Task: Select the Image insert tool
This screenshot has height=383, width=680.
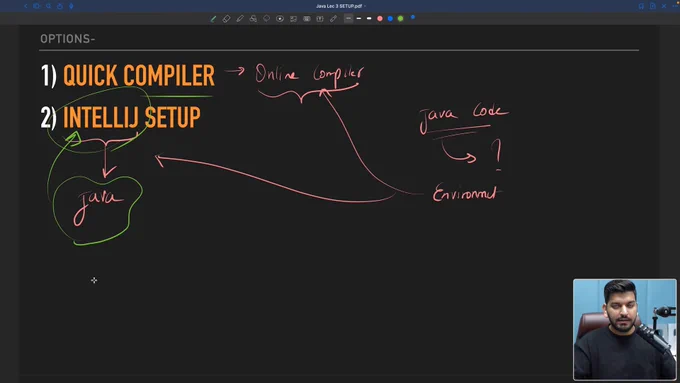Action: tap(294, 19)
